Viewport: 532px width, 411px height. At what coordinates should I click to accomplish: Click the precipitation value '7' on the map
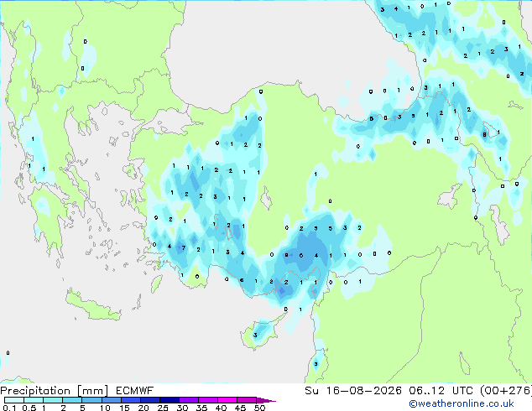[x=184, y=248]
